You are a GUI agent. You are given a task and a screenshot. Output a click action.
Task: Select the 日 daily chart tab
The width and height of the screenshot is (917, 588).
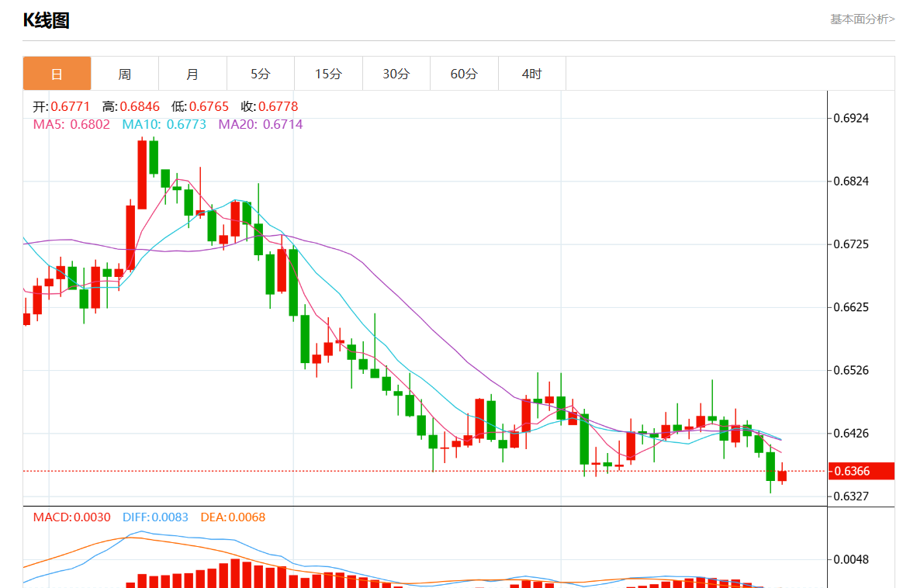point(57,74)
